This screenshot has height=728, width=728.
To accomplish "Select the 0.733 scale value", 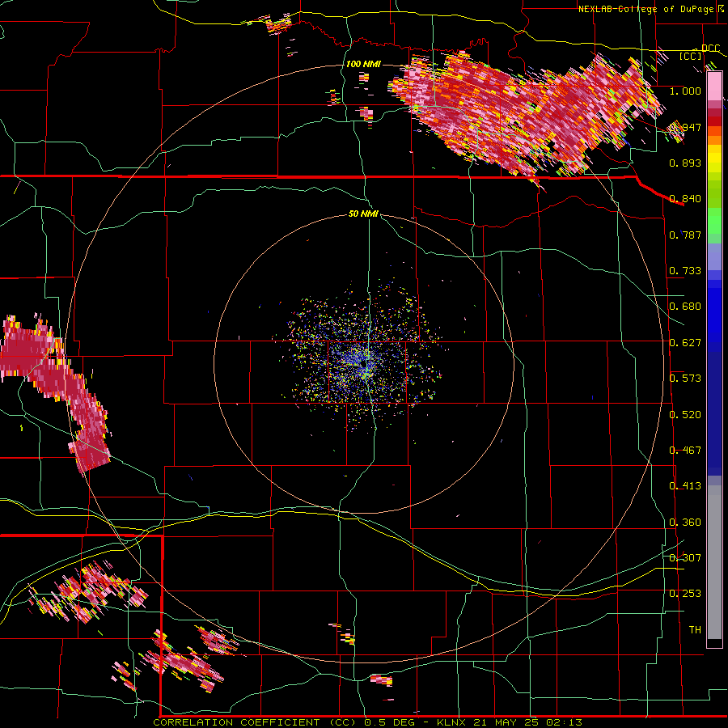I will pyautogui.click(x=685, y=271).
